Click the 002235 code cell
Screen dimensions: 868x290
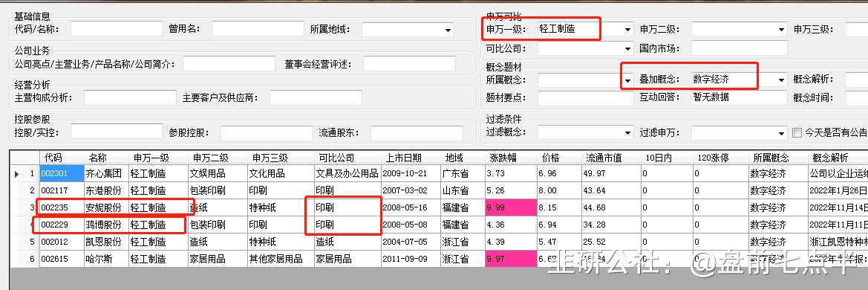pyautogui.click(x=62, y=208)
